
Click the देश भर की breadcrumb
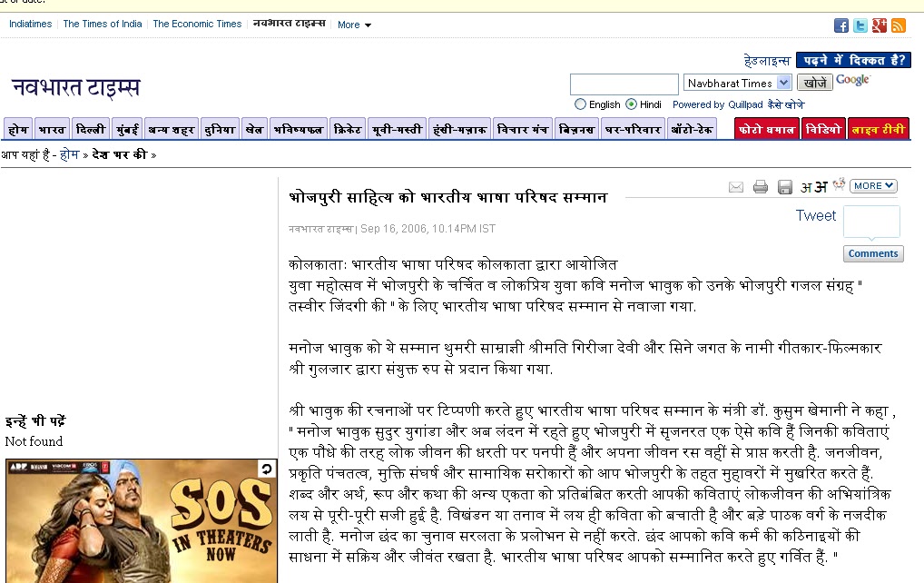[x=120, y=154]
